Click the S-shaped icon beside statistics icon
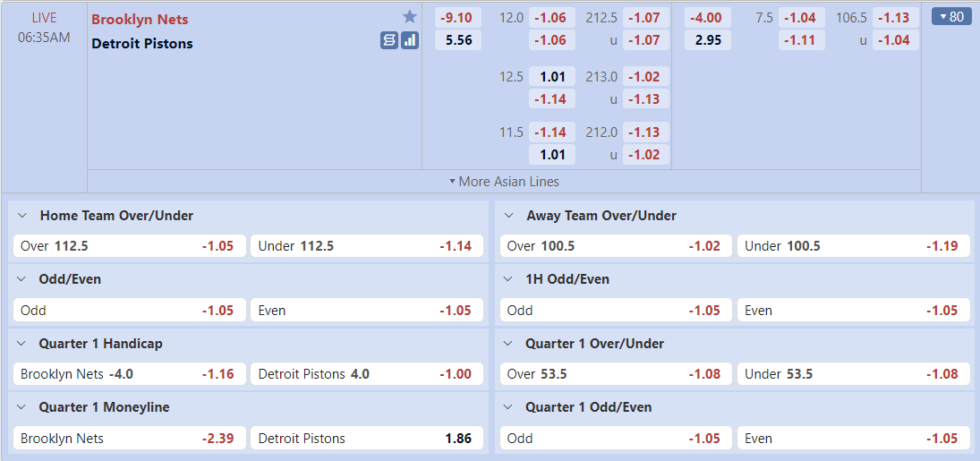 click(388, 40)
